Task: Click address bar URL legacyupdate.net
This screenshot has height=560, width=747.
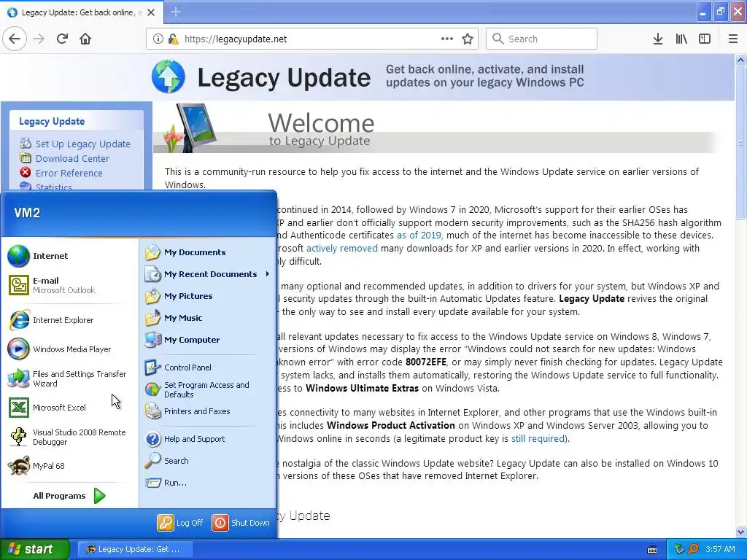Action: pyautogui.click(x=236, y=39)
